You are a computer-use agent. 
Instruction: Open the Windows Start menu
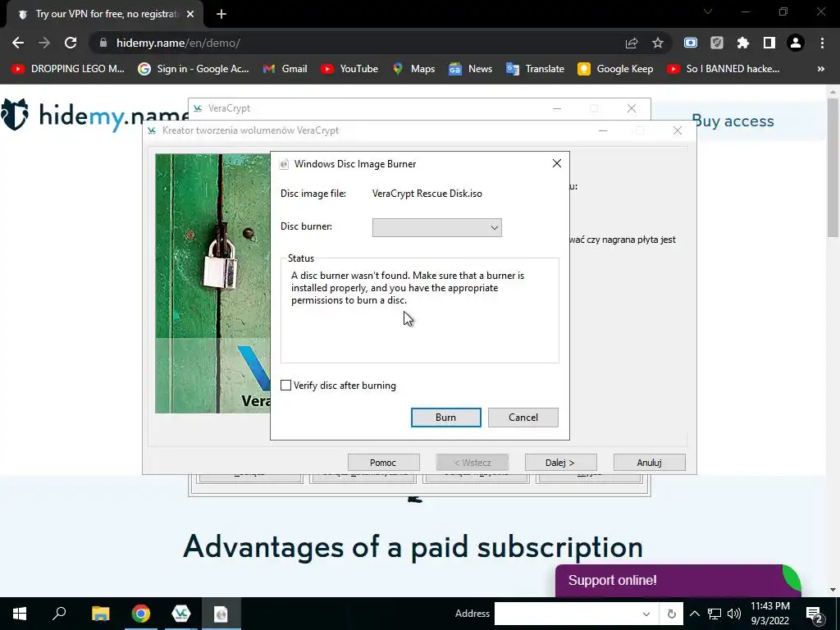[x=20, y=614]
